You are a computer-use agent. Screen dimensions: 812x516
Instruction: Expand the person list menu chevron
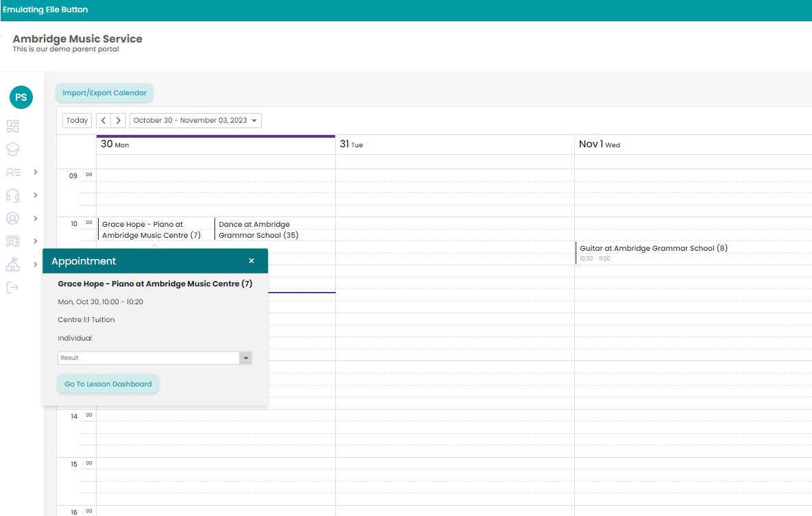pyautogui.click(x=35, y=172)
